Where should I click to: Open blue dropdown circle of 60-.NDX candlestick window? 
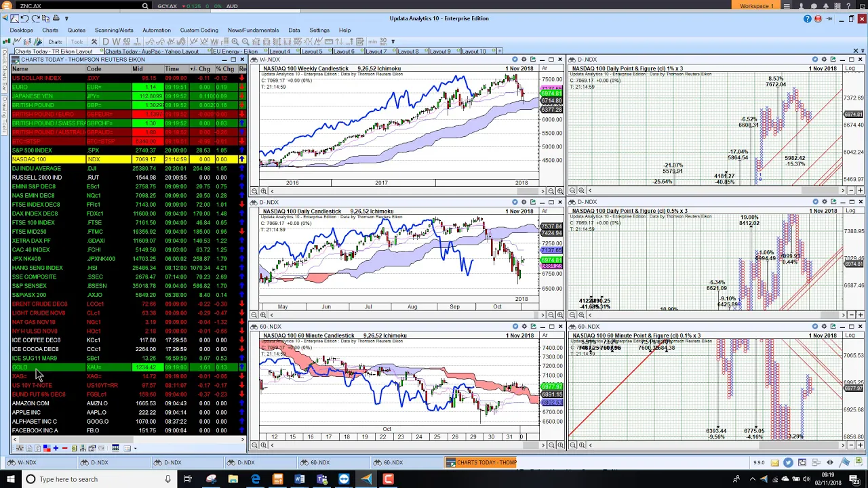[x=515, y=327]
